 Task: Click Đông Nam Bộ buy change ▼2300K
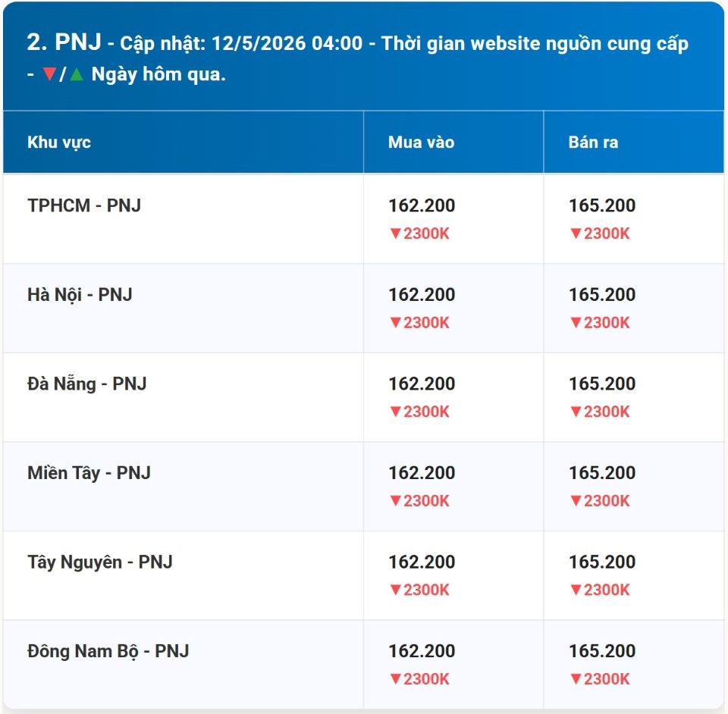tap(419, 678)
